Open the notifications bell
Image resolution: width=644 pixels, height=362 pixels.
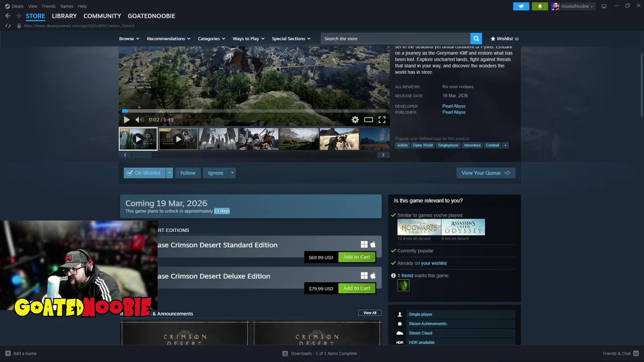click(540, 6)
